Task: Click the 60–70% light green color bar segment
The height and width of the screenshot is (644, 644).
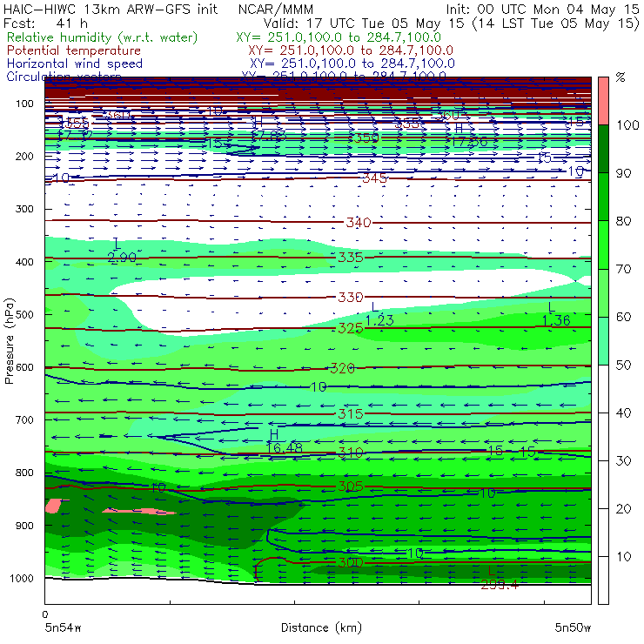Action: pyautogui.click(x=603, y=292)
